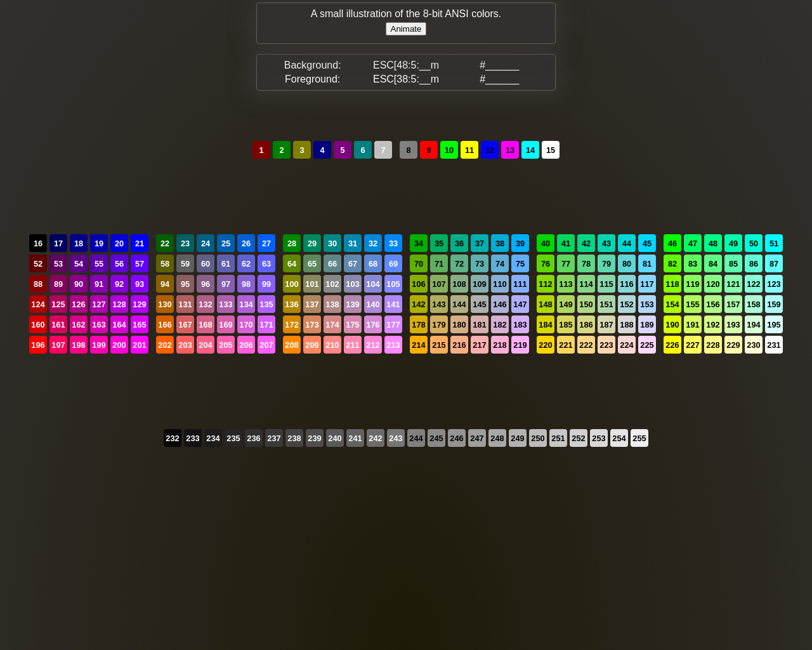Pick swatch number 135
The width and height of the screenshot is (812, 650).
click(x=266, y=304)
